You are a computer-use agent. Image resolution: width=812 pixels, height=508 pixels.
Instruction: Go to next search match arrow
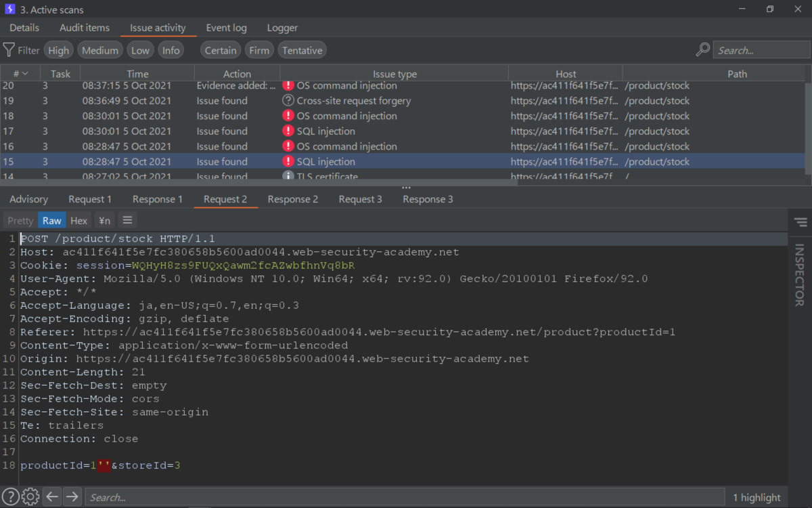[x=72, y=496]
